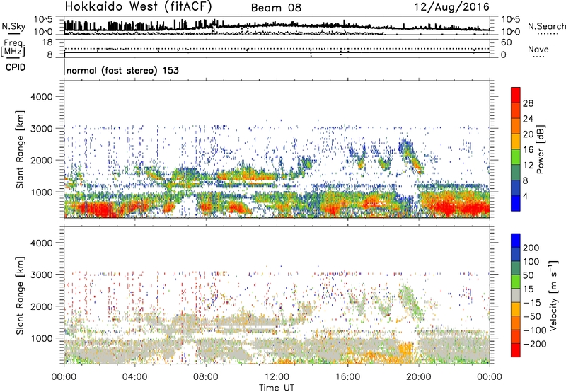Click the blue bottom of the power colorbar
This screenshot has height=392, width=566.
516,203
